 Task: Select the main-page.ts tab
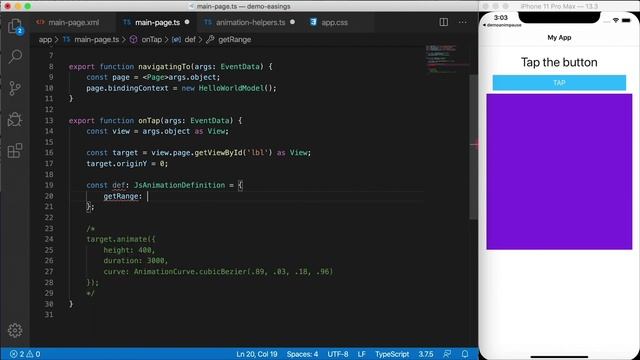[x=157, y=22]
